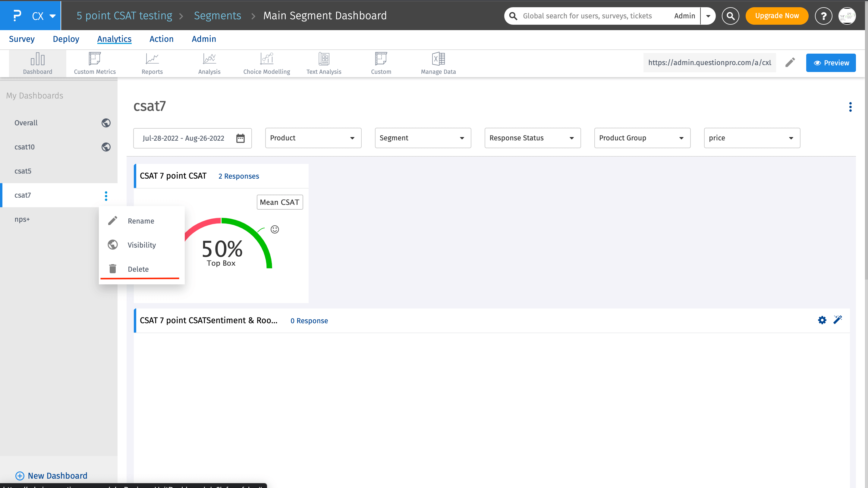This screenshot has width=868, height=488.
Task: Open the help question mark icon
Action: [x=823, y=16]
